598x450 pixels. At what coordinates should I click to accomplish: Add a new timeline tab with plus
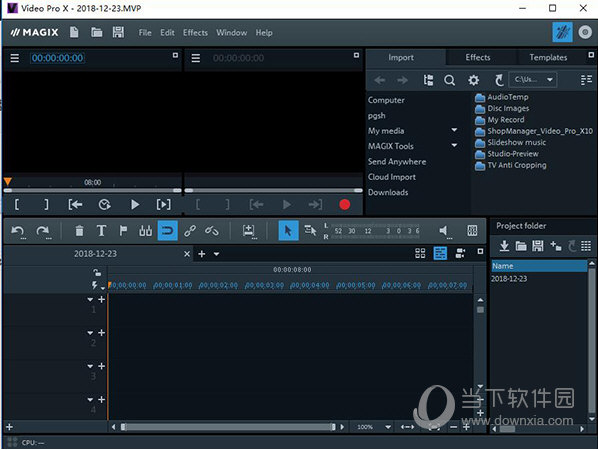point(202,254)
